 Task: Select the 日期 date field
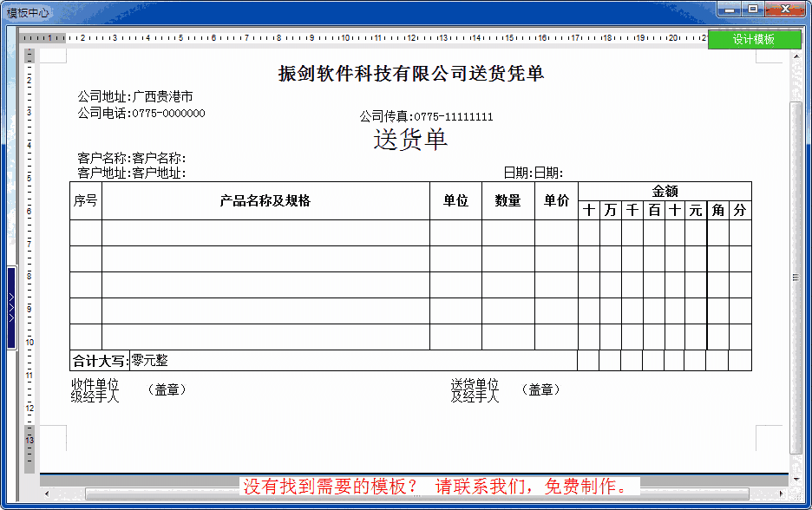point(534,172)
